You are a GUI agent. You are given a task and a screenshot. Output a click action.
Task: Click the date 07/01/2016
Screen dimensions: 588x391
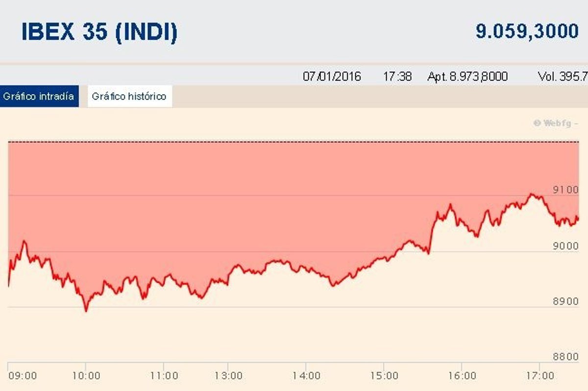coord(332,77)
